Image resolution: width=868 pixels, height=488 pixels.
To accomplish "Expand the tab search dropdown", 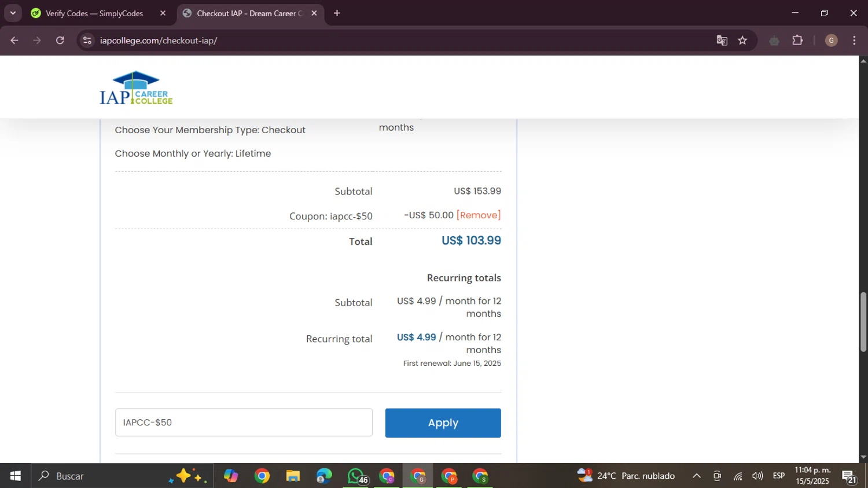I will [x=13, y=13].
